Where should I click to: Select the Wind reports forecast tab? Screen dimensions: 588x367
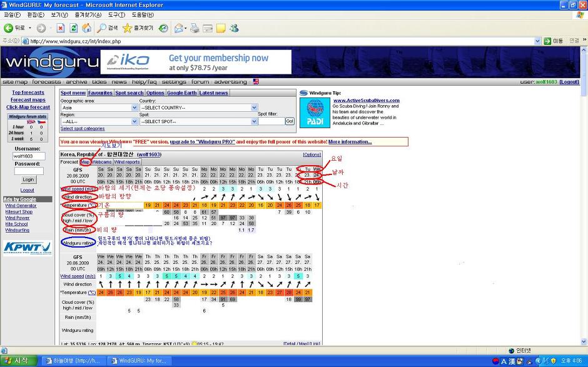pos(127,162)
